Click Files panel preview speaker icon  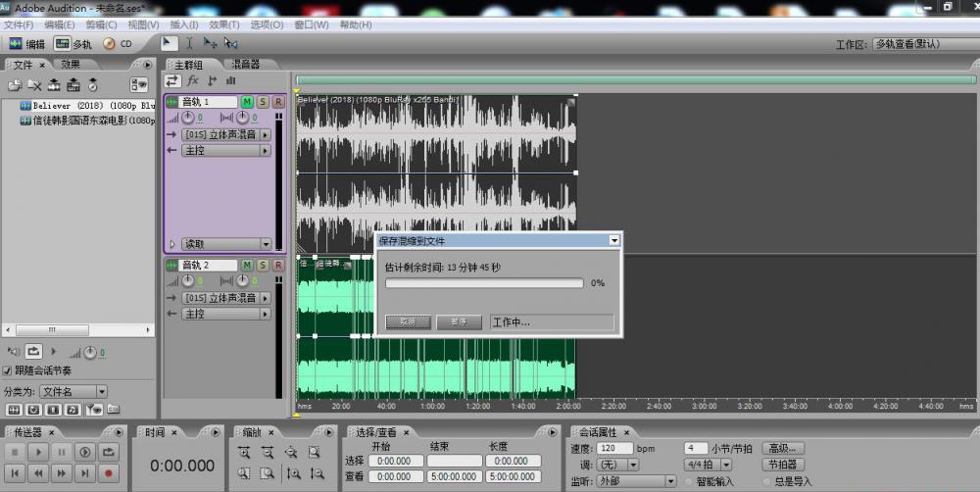point(13,352)
